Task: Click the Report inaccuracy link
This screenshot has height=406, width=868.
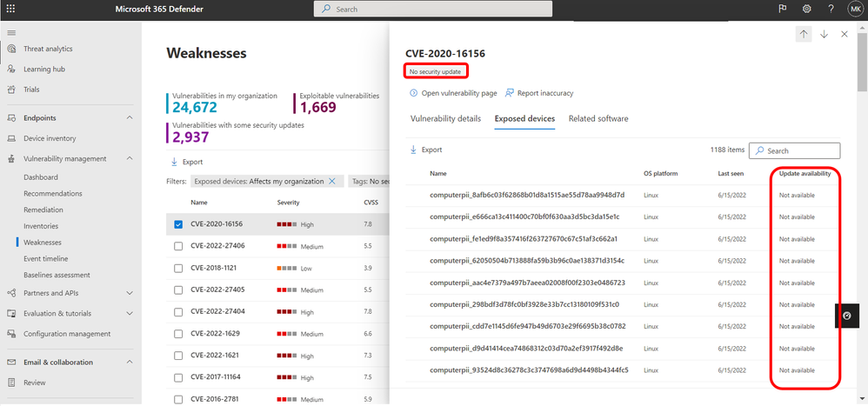Action: tap(545, 94)
